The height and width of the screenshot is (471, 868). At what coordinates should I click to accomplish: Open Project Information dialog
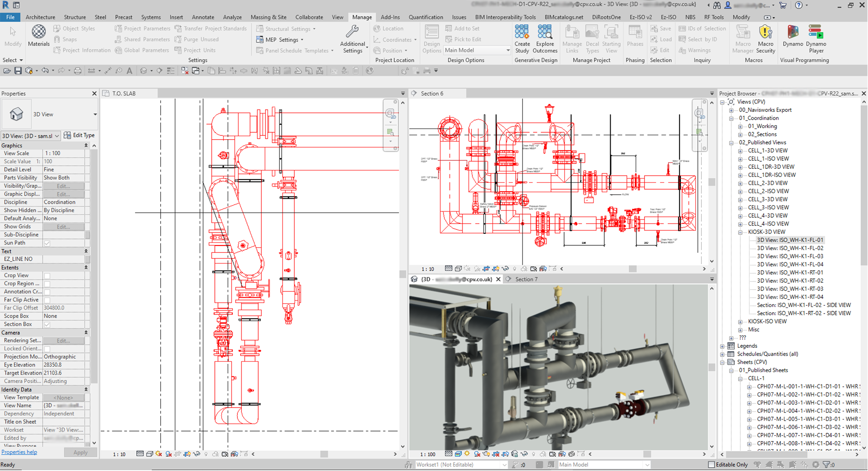82,50
